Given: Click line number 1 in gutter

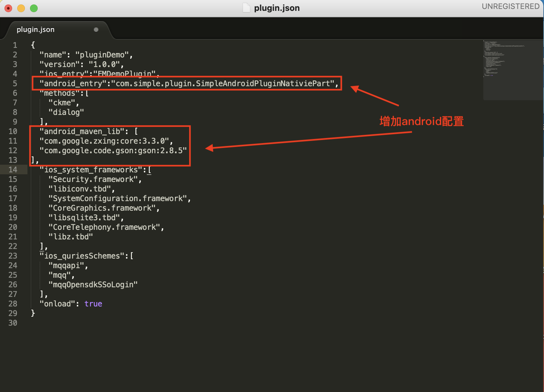Looking at the screenshot, I should click(x=15, y=45).
